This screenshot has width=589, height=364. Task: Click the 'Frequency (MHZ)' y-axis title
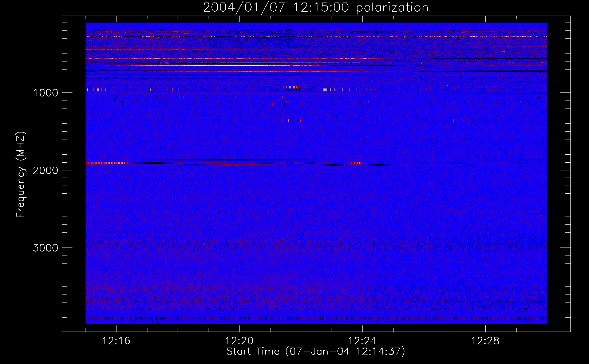pos(21,175)
